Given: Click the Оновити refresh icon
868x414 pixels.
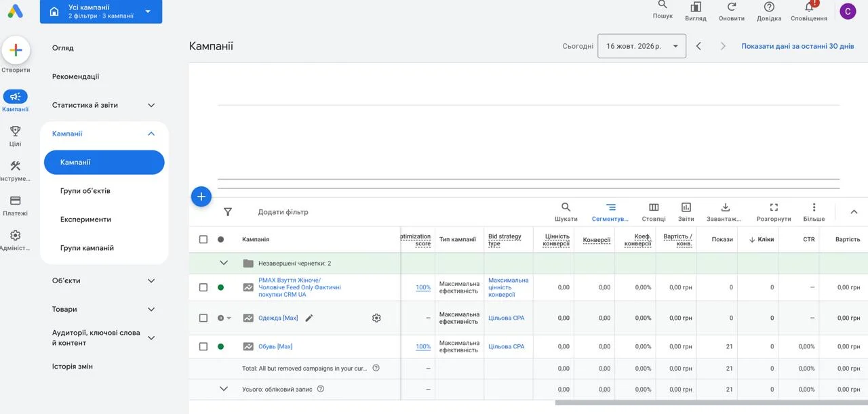Looking at the screenshot, I should 732,7.
